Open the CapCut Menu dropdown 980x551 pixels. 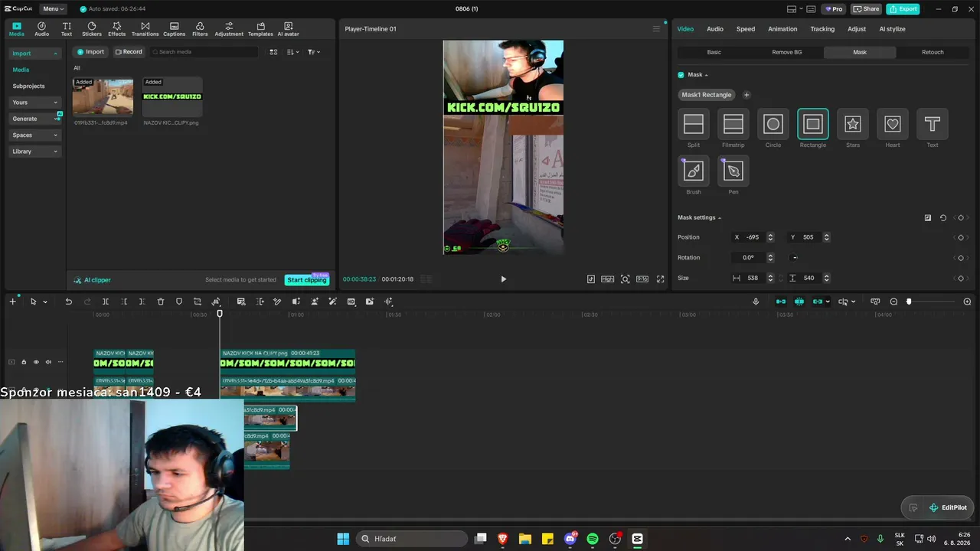click(x=53, y=9)
